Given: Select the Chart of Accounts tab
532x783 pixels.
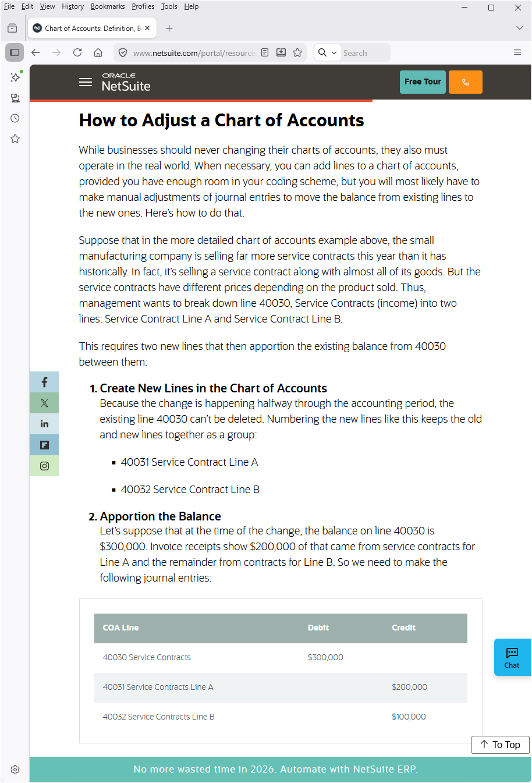Looking at the screenshot, I should click(91, 28).
